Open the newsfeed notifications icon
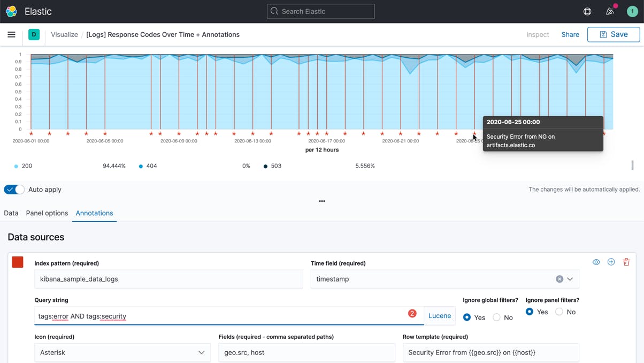This screenshot has width=644, height=363. (610, 11)
